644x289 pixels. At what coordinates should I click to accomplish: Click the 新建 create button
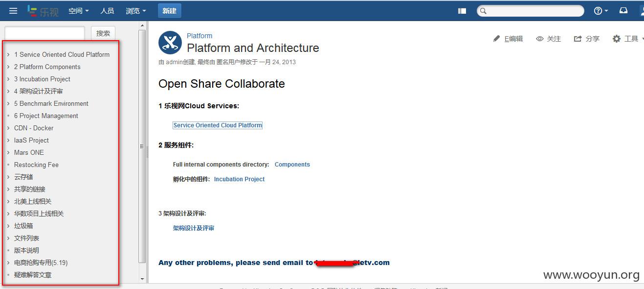[170, 11]
